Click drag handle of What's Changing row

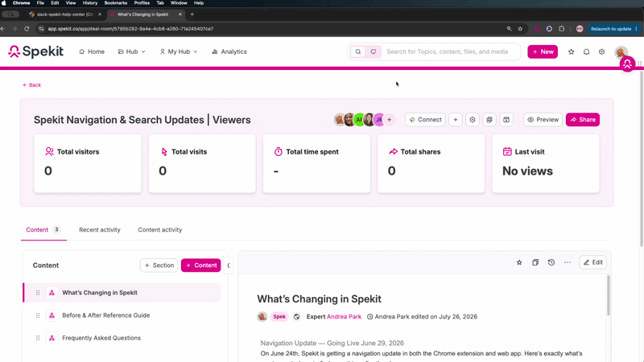[x=38, y=293]
